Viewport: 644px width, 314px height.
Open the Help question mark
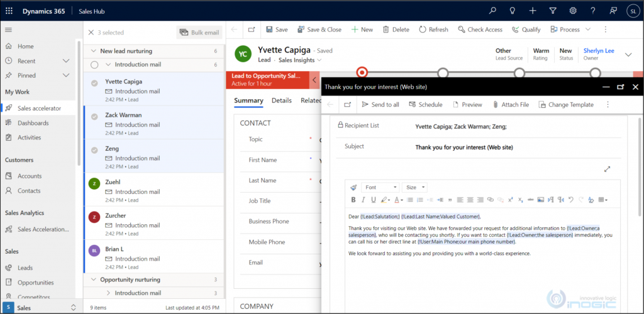(x=593, y=11)
